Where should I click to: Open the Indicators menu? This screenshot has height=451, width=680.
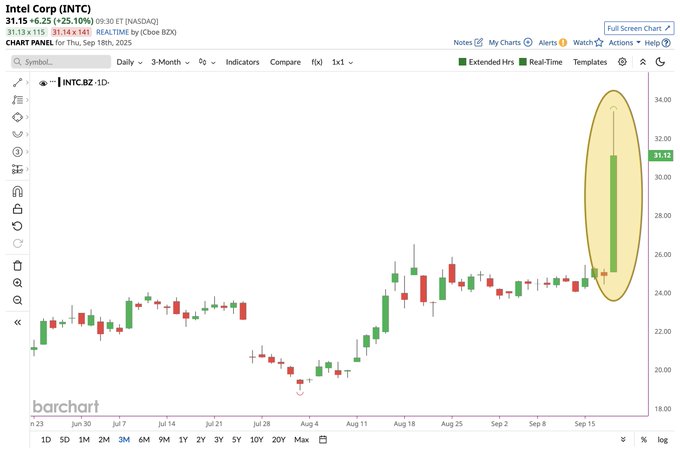coord(242,62)
